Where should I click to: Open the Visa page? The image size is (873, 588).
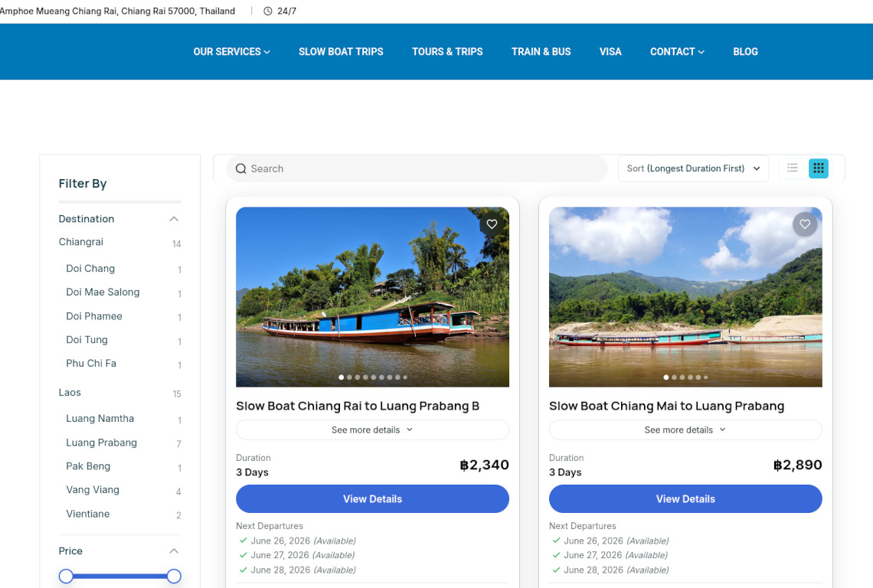click(x=610, y=52)
